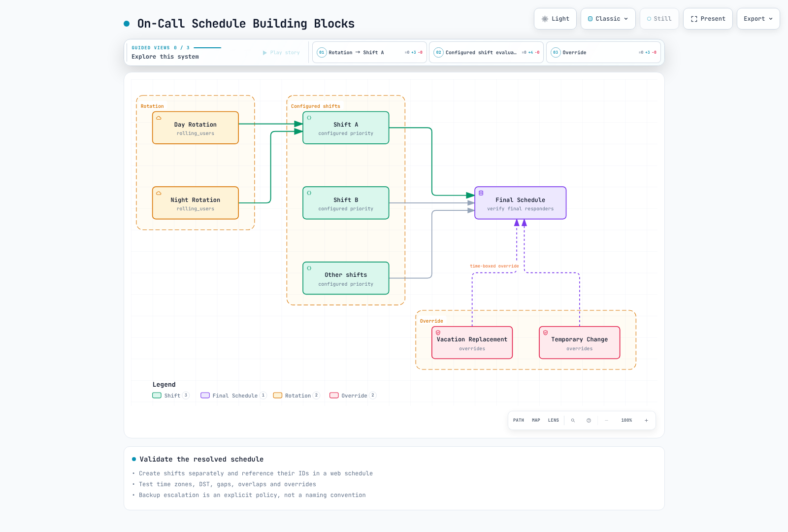Click the 100% zoom reset value

tap(626, 421)
